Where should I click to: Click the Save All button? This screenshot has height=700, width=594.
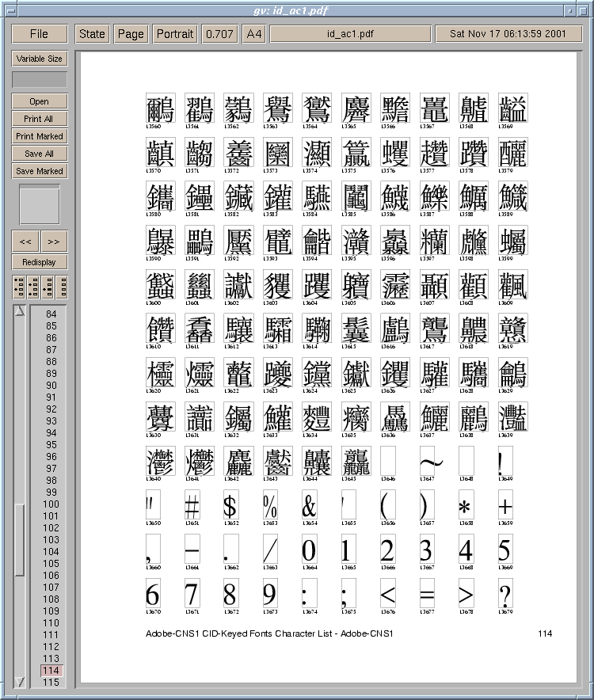coord(39,154)
